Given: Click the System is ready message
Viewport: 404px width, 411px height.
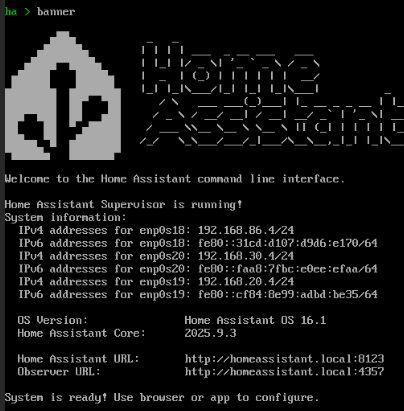Looking at the screenshot, I should click(x=162, y=397).
